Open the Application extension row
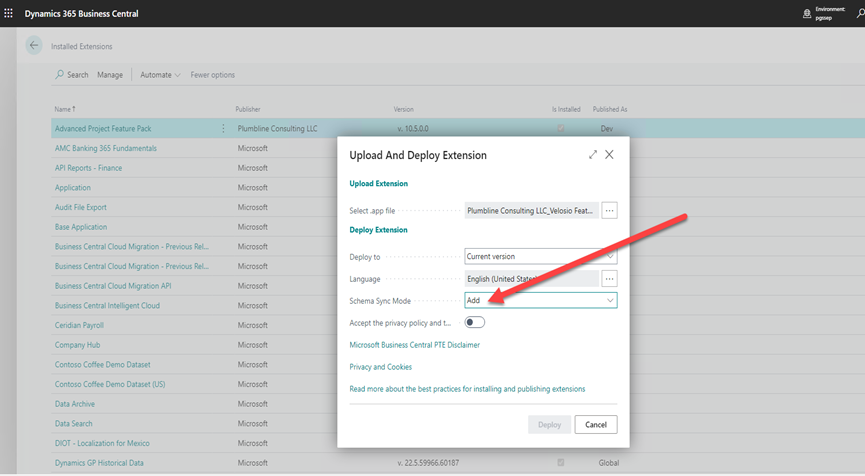Screen dimensions: 865x476 (73, 188)
